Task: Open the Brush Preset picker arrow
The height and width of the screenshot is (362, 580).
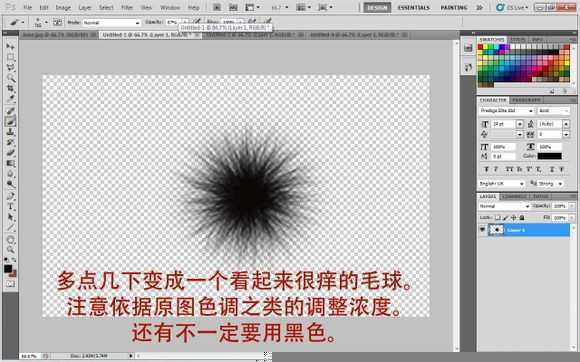Action: 46,22
